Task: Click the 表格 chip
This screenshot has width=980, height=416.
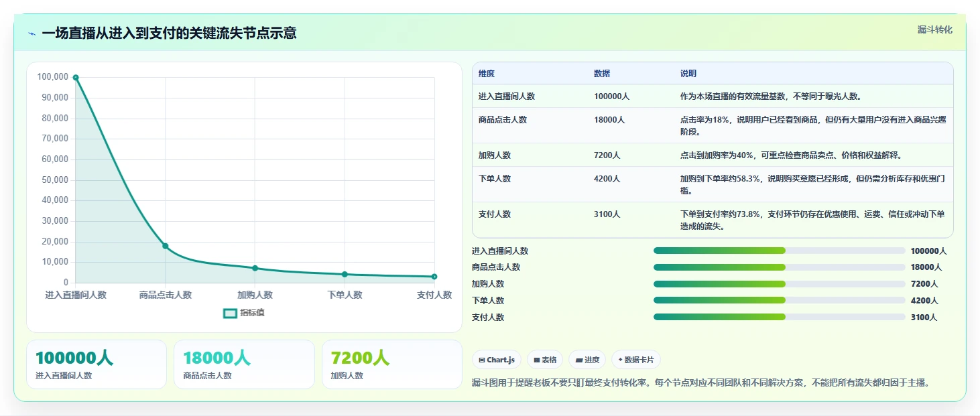Action: (x=544, y=360)
